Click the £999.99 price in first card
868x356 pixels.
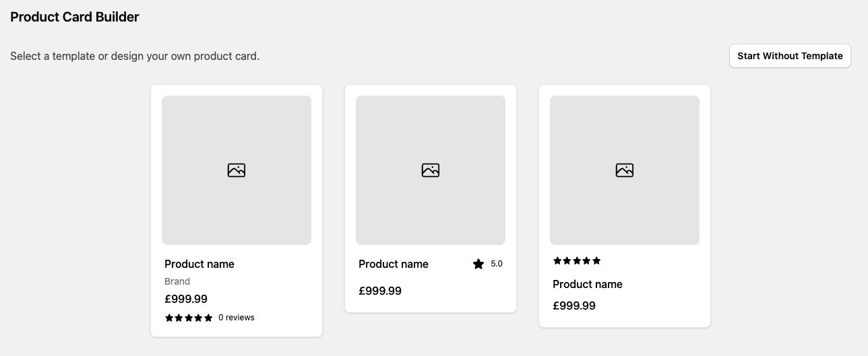186,299
